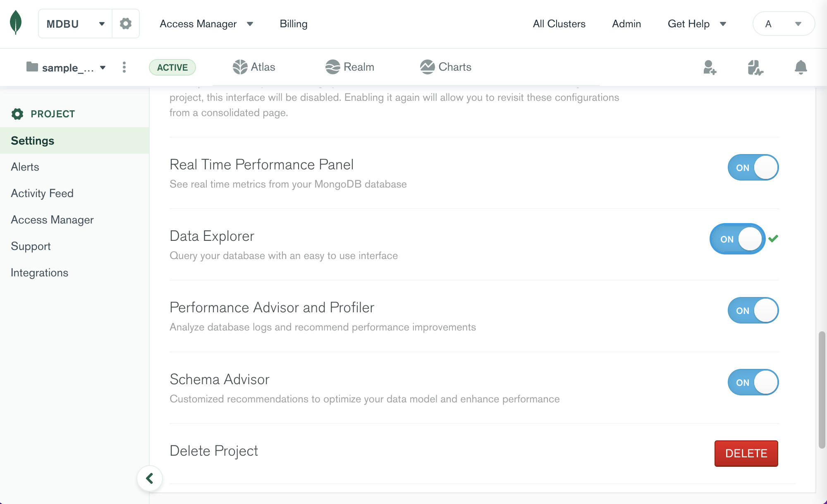
Task: Open organization settings gear icon
Action: coord(126,24)
